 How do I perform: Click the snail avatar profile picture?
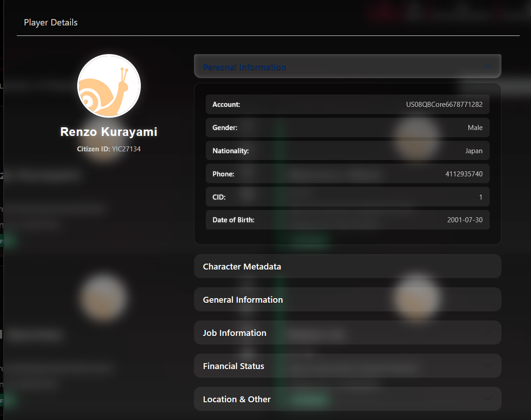point(109,86)
